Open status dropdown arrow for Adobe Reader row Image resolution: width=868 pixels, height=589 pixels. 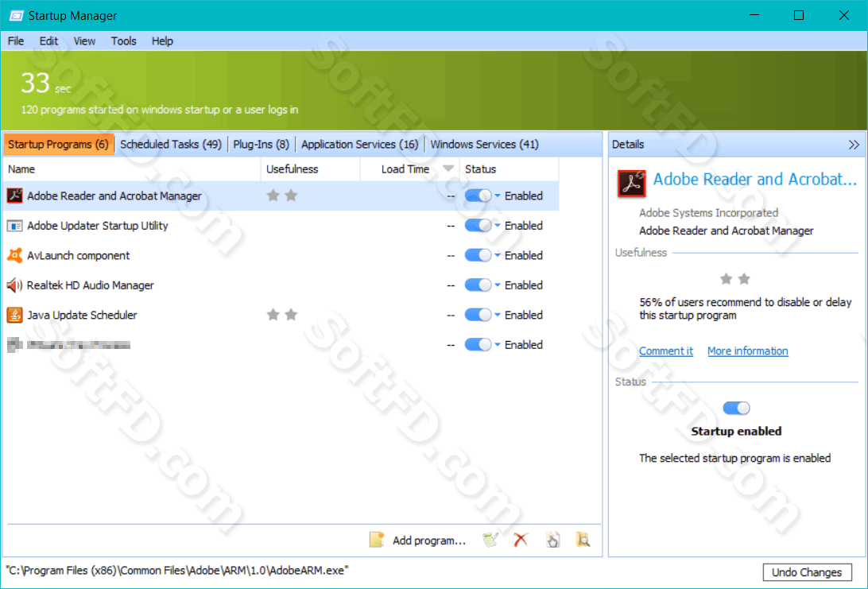(497, 196)
